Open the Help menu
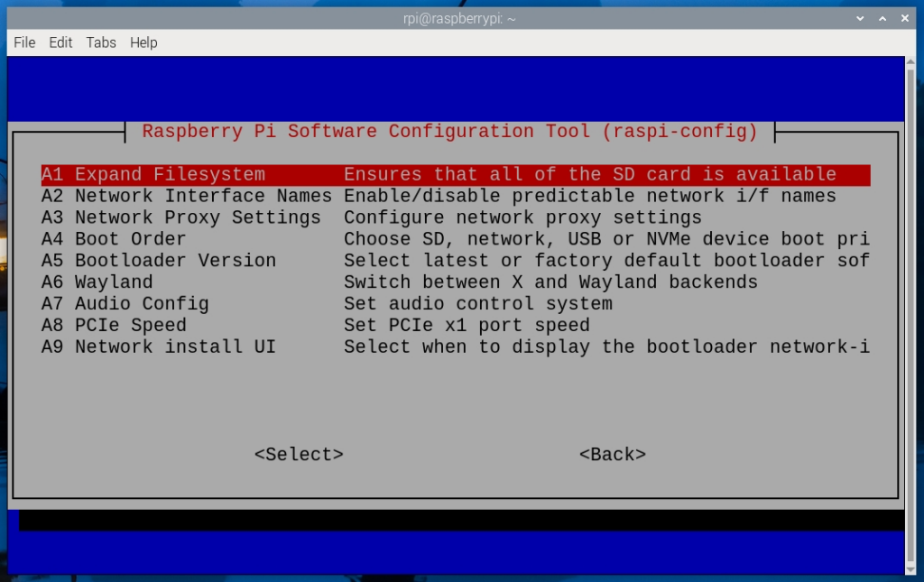Screen dimensions: 924x582 click(143, 43)
